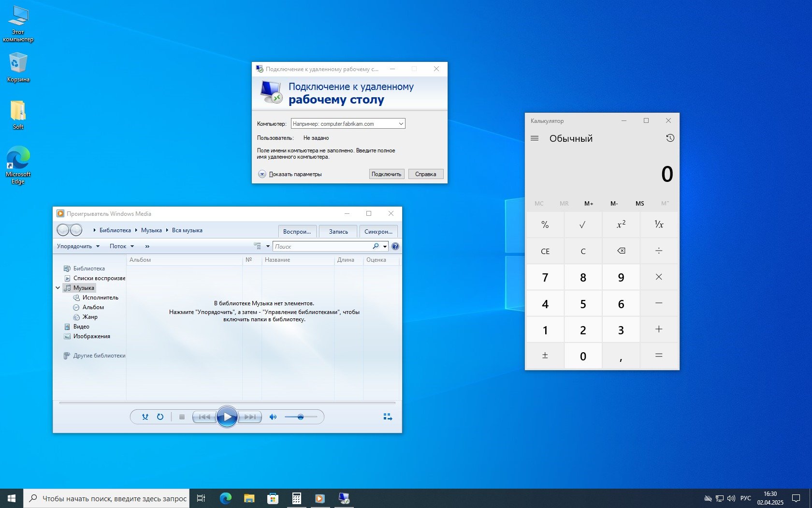Switch to the Burn tab in Media Player

[x=338, y=231]
